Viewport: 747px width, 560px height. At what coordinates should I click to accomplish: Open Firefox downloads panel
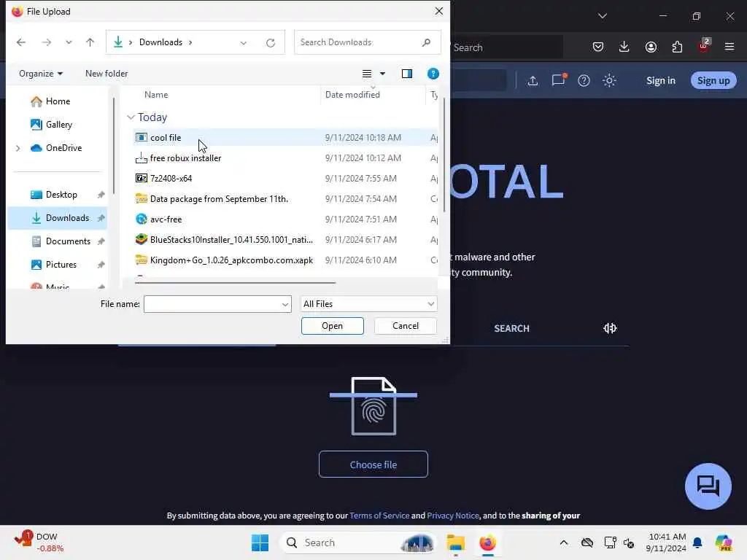coord(624,47)
